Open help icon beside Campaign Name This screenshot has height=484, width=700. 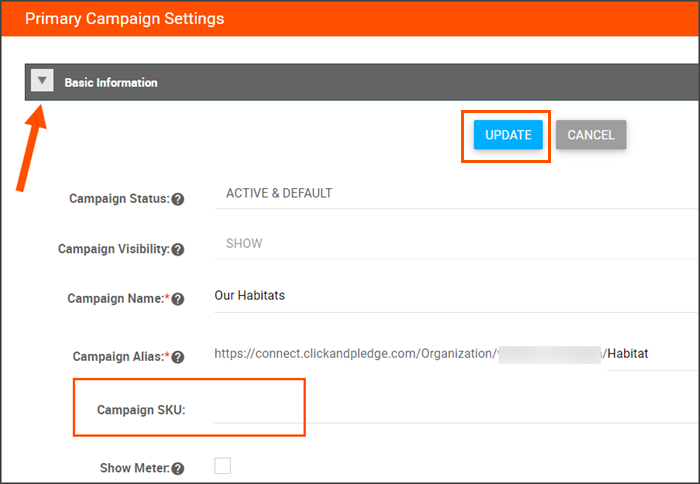tap(178, 299)
